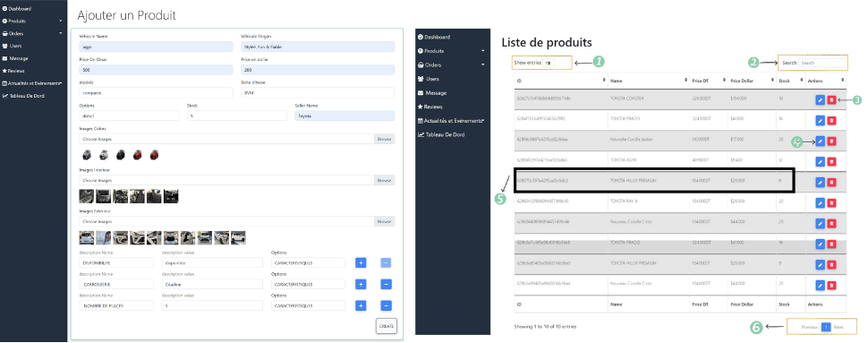
Task: Edit the TOYOTA RAV 4 product
Action: point(820,202)
